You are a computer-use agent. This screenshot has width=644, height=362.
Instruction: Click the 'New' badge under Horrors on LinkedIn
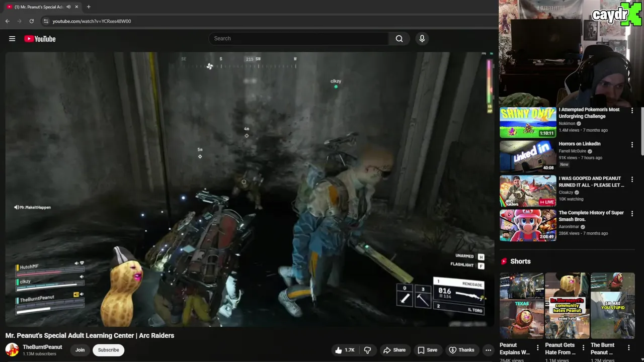[x=564, y=164]
